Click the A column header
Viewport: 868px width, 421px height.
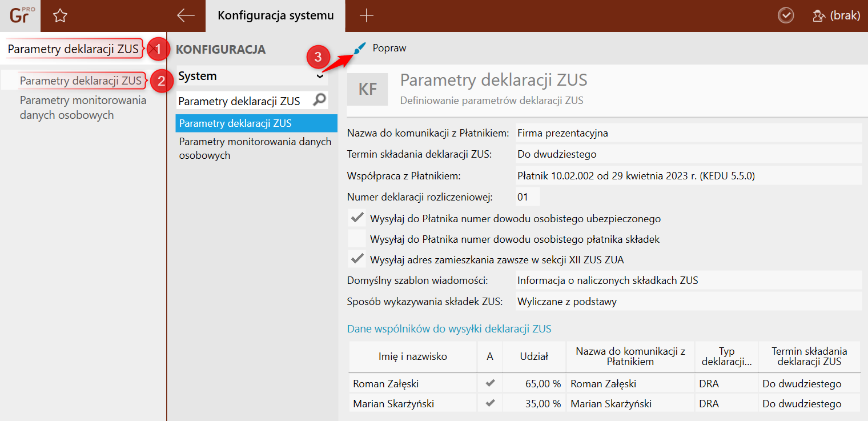tap(490, 356)
